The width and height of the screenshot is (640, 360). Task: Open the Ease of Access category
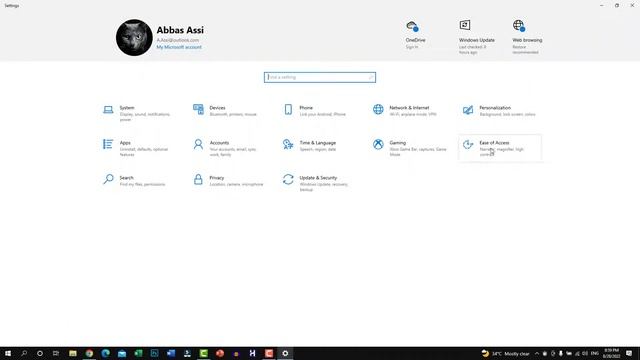click(x=500, y=148)
